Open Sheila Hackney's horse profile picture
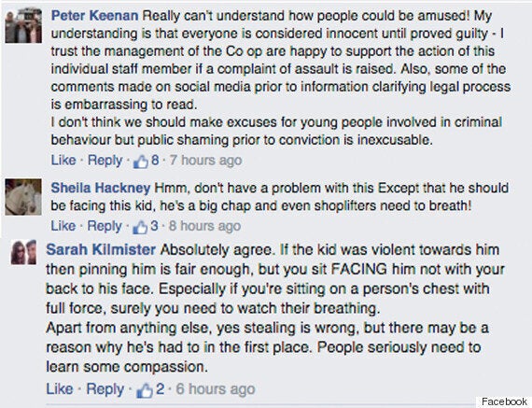Screen dimensions: 532x408 (23, 197)
